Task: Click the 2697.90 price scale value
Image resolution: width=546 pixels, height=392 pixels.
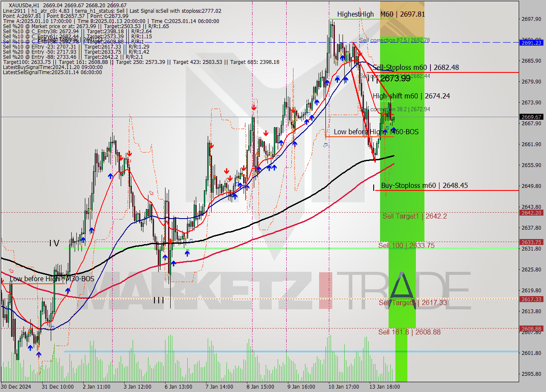Action: (531, 19)
